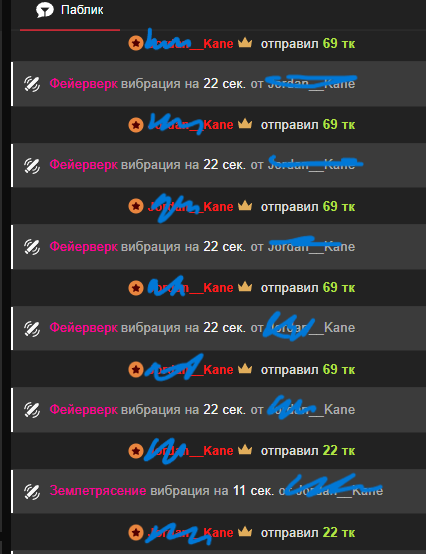Click the star badge in the first 22 тк message
Image resolution: width=426 pixels, height=554 pixels.
tap(136, 451)
